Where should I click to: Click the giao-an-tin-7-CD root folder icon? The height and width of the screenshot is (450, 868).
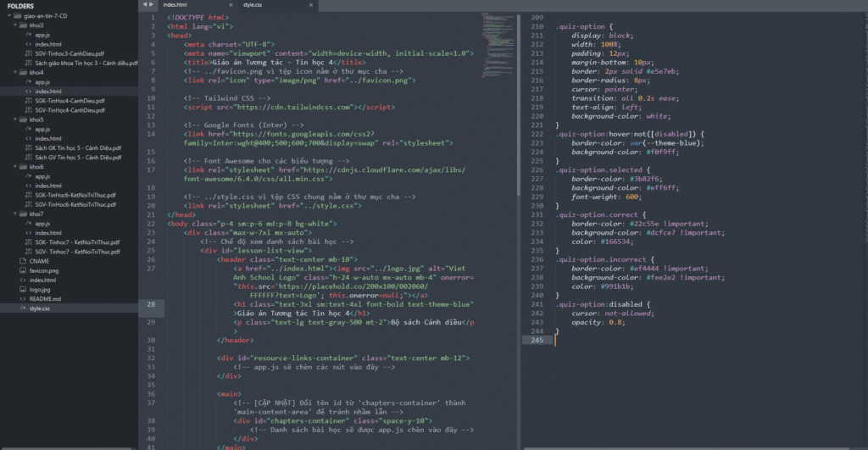coord(18,16)
